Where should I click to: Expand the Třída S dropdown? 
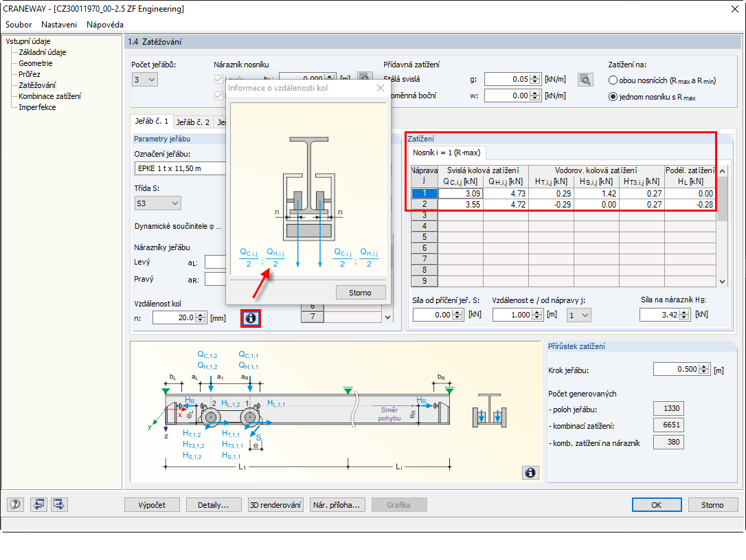click(158, 203)
